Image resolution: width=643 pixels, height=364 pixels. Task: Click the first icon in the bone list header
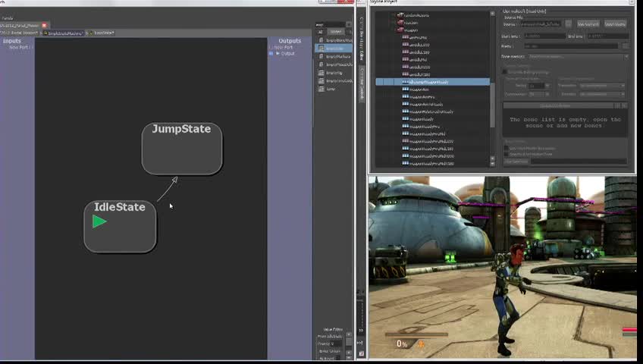coord(617,105)
